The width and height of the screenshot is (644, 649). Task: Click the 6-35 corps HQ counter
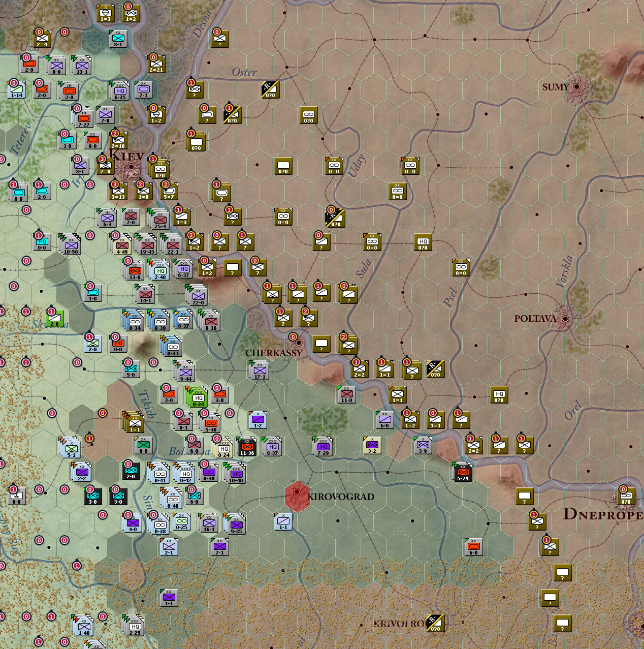pyautogui.click(x=119, y=91)
